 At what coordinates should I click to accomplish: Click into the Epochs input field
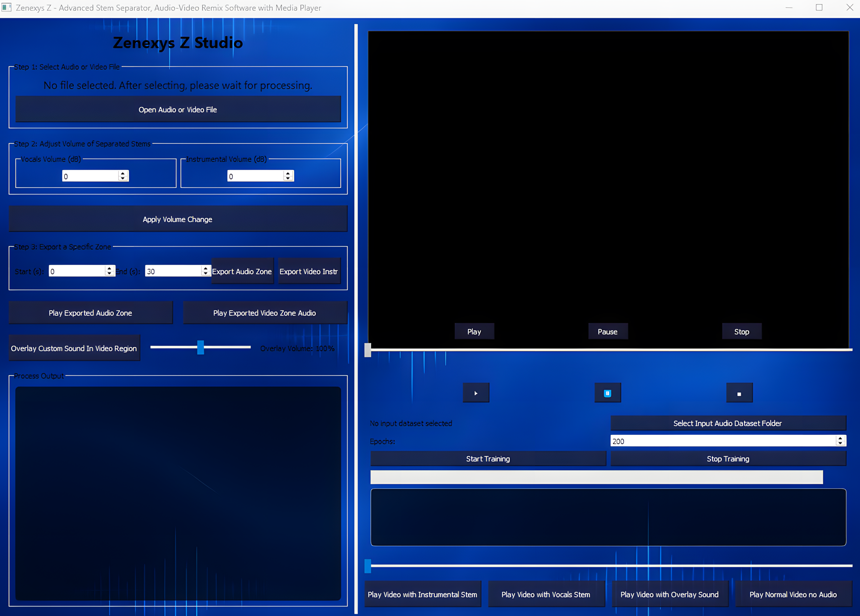point(721,441)
